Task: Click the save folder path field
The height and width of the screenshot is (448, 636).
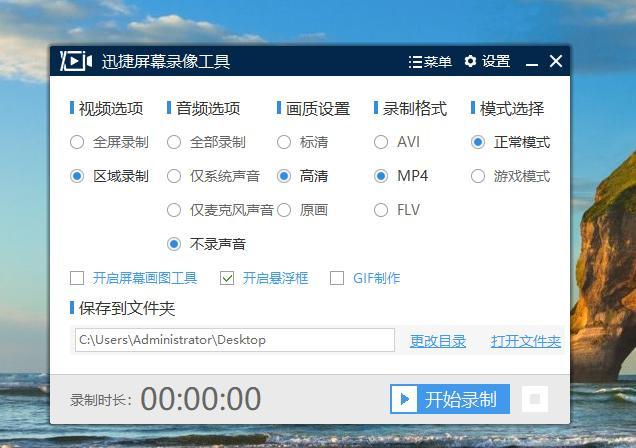Action: 235,340
